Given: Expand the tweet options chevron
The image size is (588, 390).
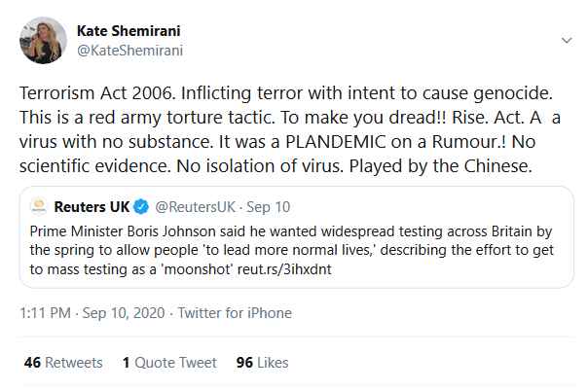Looking at the screenshot, I should (567, 41).
